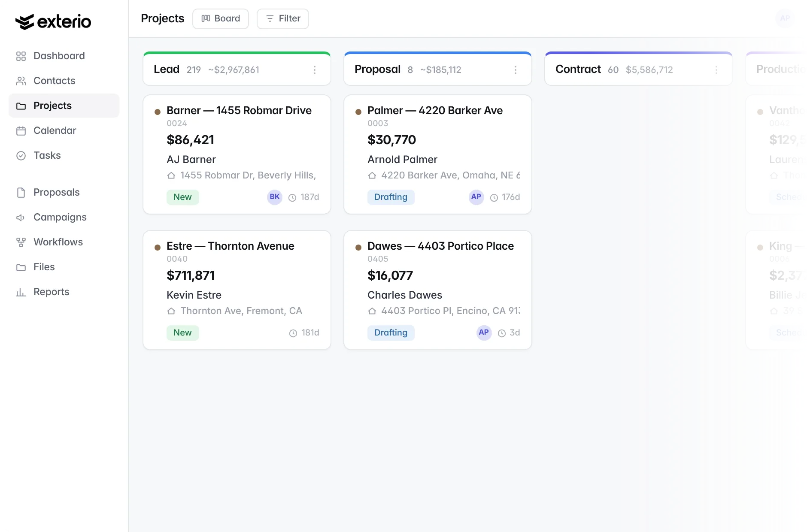Open the Filter options
This screenshot has width=807, height=532.
pyautogui.click(x=283, y=18)
